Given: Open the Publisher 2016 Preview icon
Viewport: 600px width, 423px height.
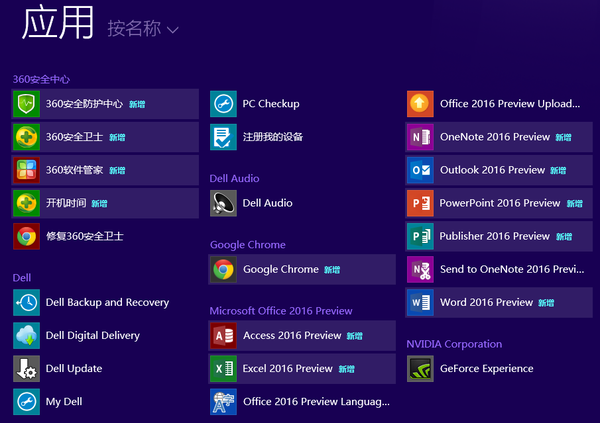Looking at the screenshot, I should 420,236.
